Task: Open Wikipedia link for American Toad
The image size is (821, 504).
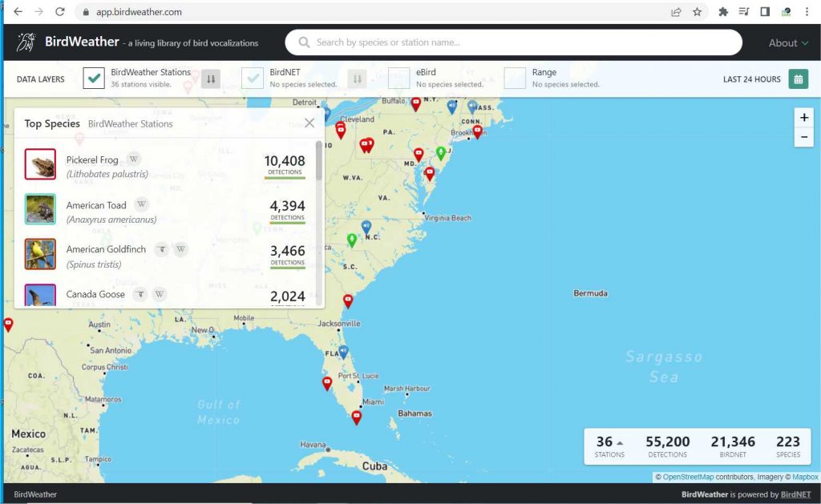Action: click(141, 204)
